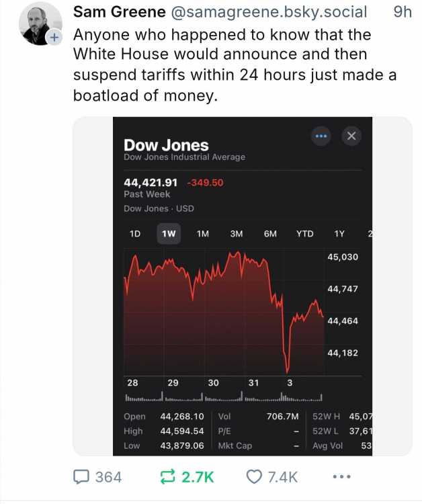Select the 1W chart range
422x504 pixels.
pyautogui.click(x=169, y=234)
